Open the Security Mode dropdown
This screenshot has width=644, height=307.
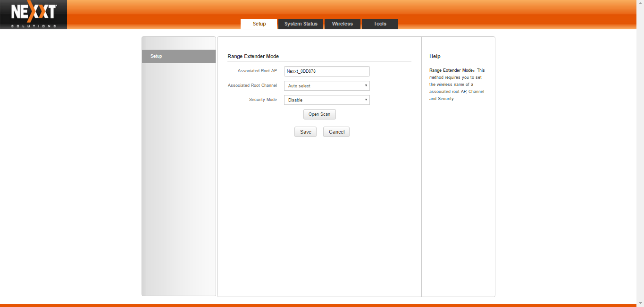click(x=326, y=100)
